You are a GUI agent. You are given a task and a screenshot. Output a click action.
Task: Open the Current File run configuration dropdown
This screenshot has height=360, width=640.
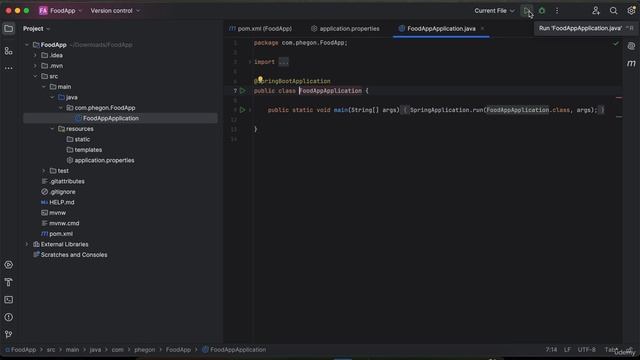pyautogui.click(x=494, y=11)
